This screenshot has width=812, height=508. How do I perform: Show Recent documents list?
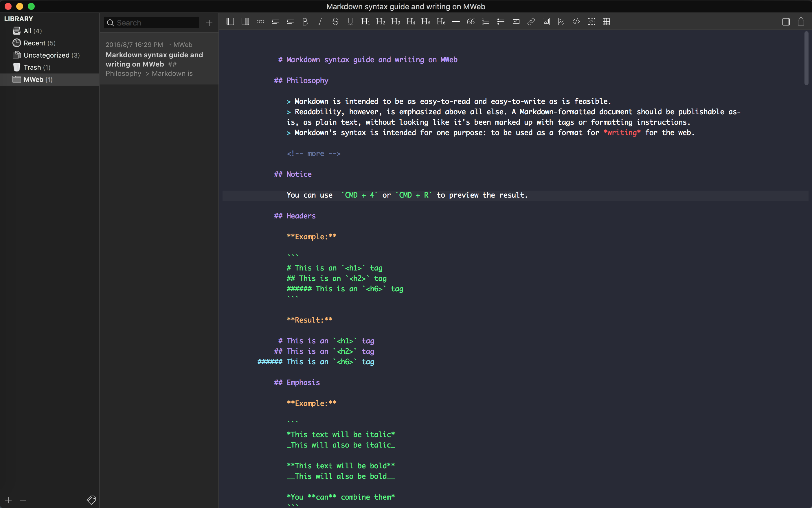pos(34,43)
